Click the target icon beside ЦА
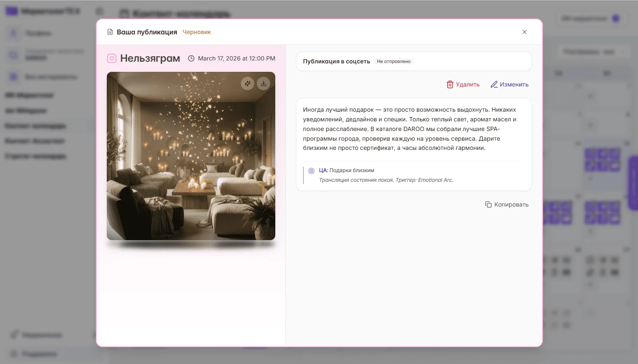Screen dimensions: 638x364 click(x=311, y=171)
